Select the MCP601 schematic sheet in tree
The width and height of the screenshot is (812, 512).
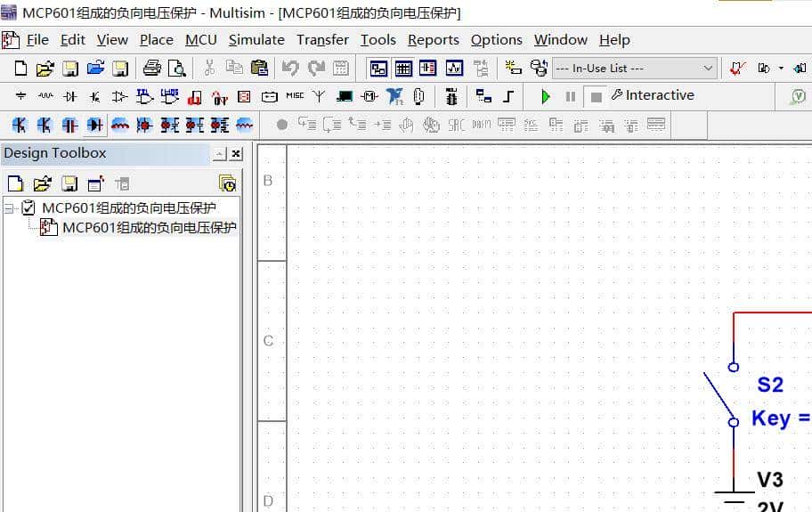[x=149, y=227]
